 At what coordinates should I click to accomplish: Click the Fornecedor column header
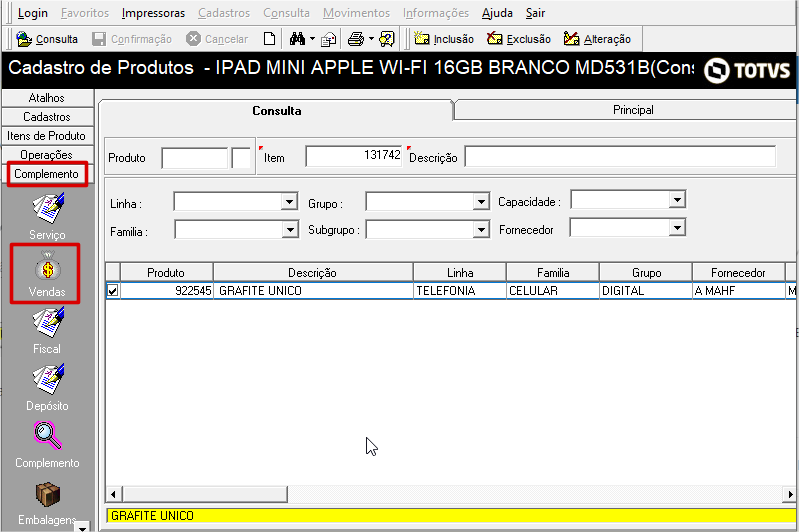point(738,273)
